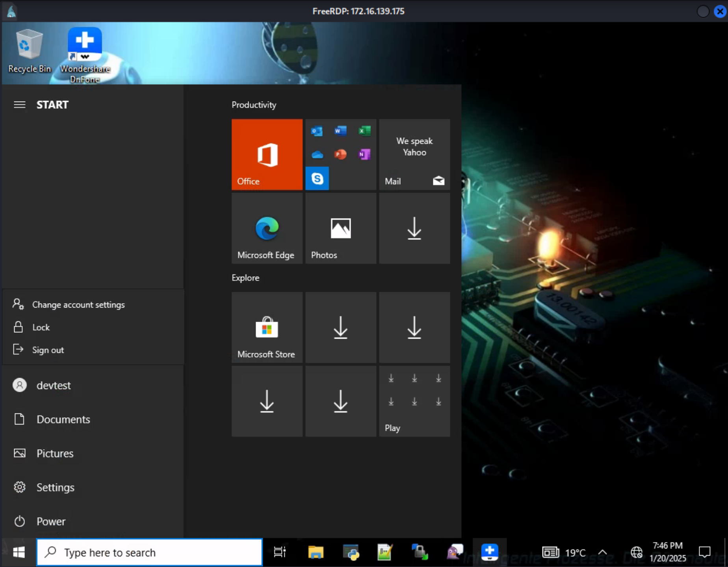Open the weather widget showing 19°C
Viewport: 728px width, 567px height.
(x=564, y=552)
